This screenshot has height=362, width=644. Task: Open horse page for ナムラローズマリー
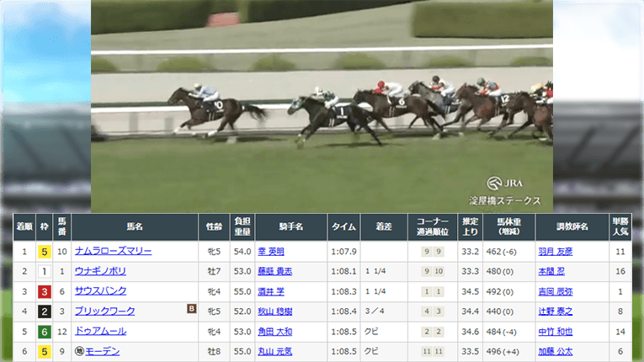(113, 251)
